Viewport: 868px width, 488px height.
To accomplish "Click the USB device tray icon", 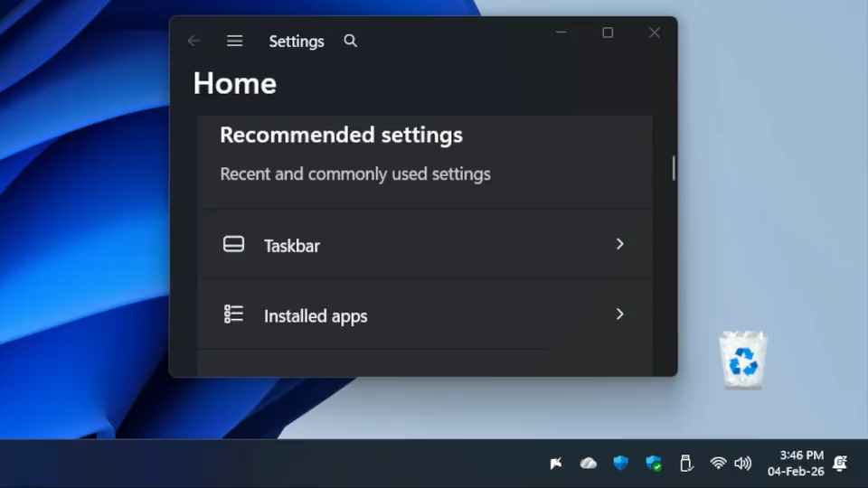I will tap(686, 463).
